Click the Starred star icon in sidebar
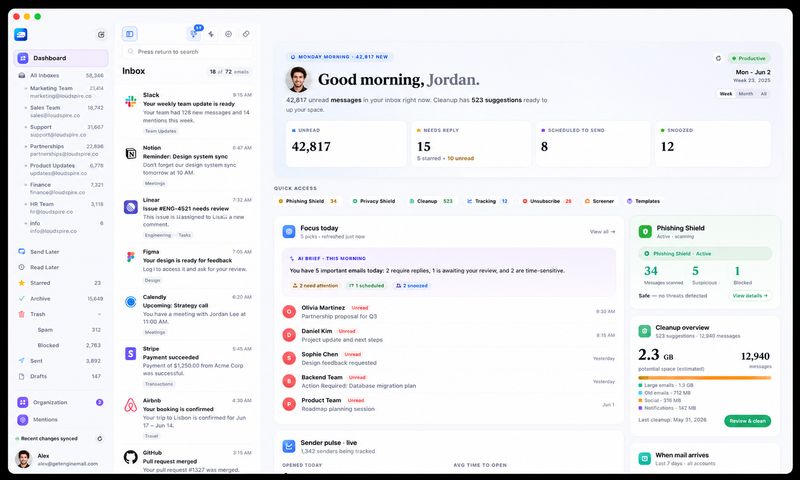 21,283
